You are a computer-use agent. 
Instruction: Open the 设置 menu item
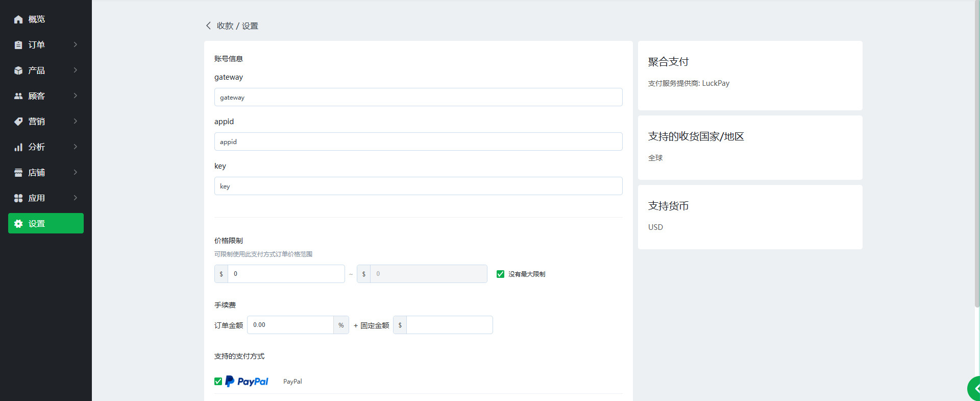(x=46, y=223)
